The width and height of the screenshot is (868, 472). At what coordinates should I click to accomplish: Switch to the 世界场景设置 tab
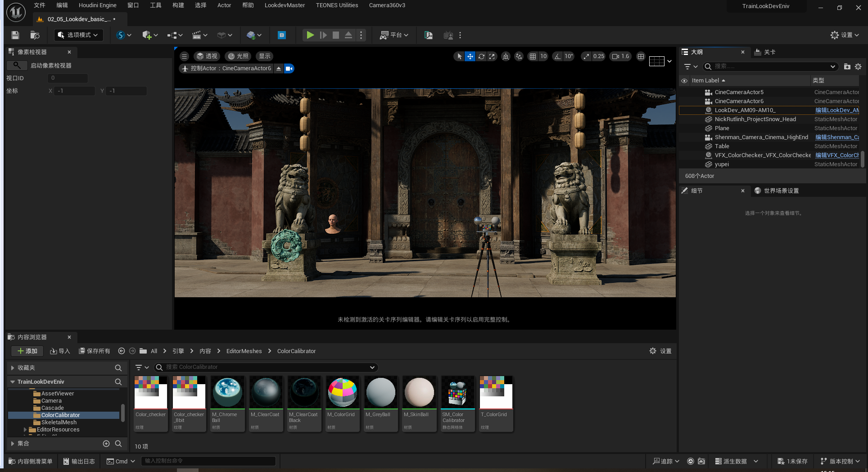pos(781,191)
